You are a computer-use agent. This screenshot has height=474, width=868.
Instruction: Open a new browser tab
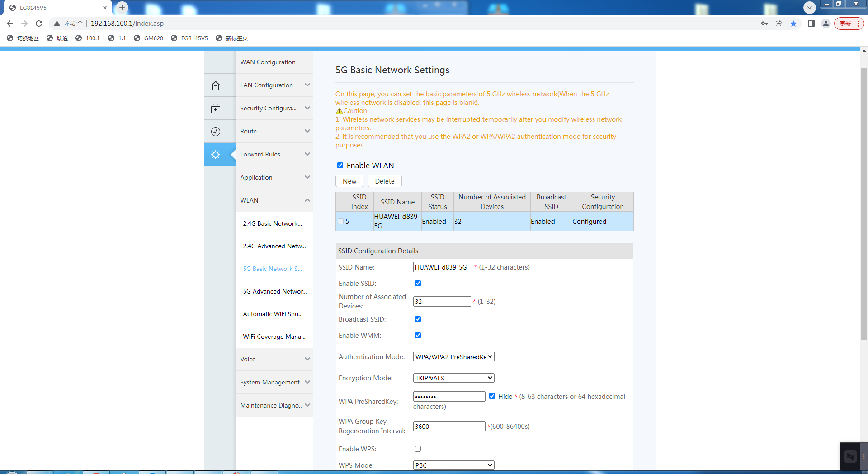point(122,8)
